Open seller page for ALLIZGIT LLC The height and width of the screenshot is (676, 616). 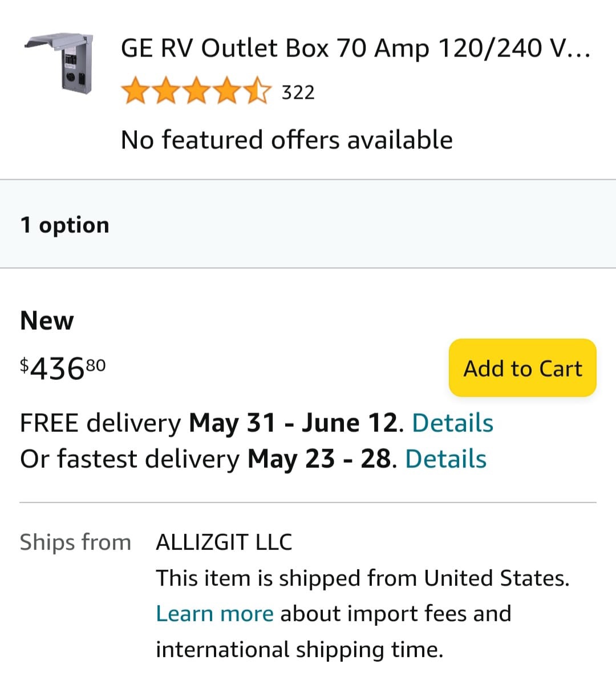pyautogui.click(x=224, y=542)
